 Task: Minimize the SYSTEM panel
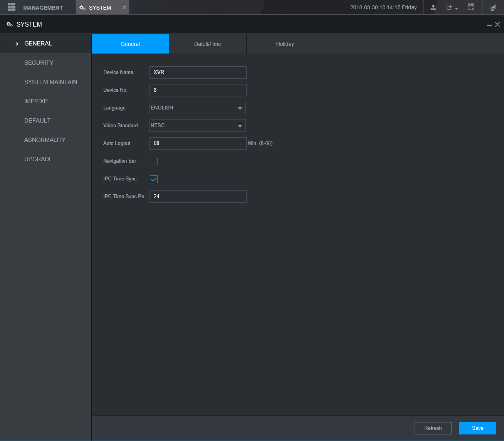pos(489,25)
